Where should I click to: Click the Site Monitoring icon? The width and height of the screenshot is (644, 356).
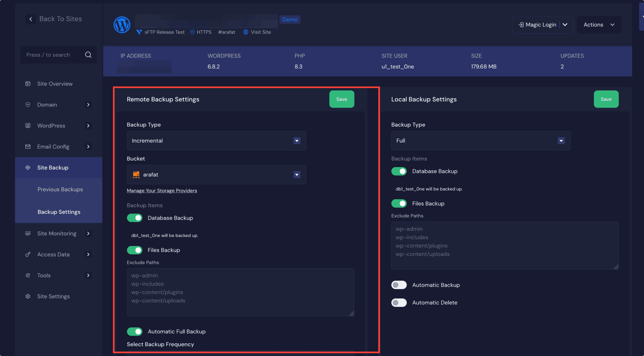(28, 233)
